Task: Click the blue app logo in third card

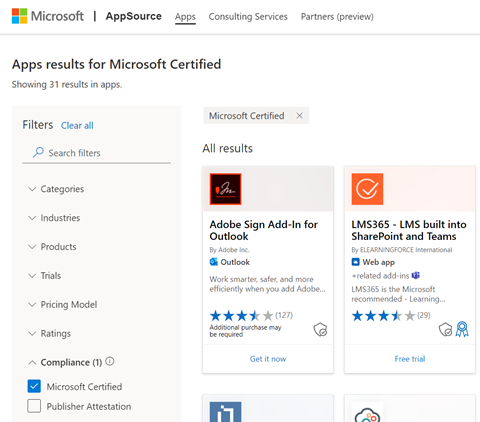Action: click(225, 412)
